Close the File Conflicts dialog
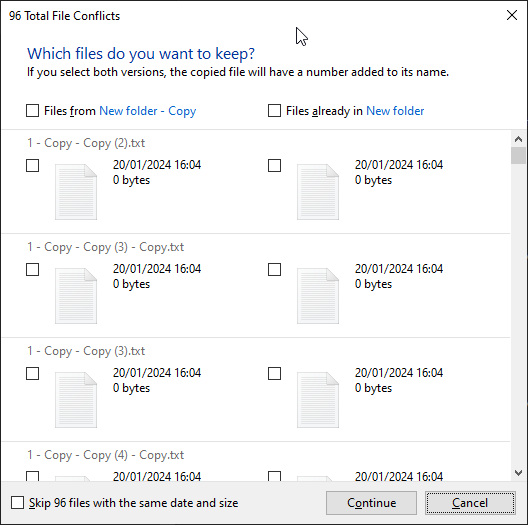Image resolution: width=528 pixels, height=525 pixels. point(512,15)
